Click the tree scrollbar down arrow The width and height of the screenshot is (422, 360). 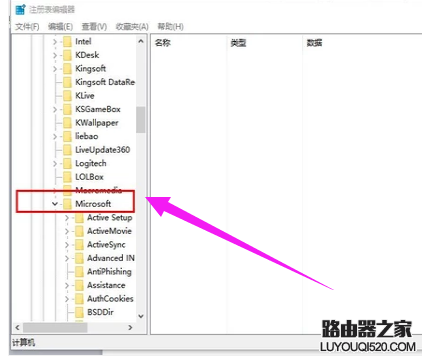click(x=141, y=316)
